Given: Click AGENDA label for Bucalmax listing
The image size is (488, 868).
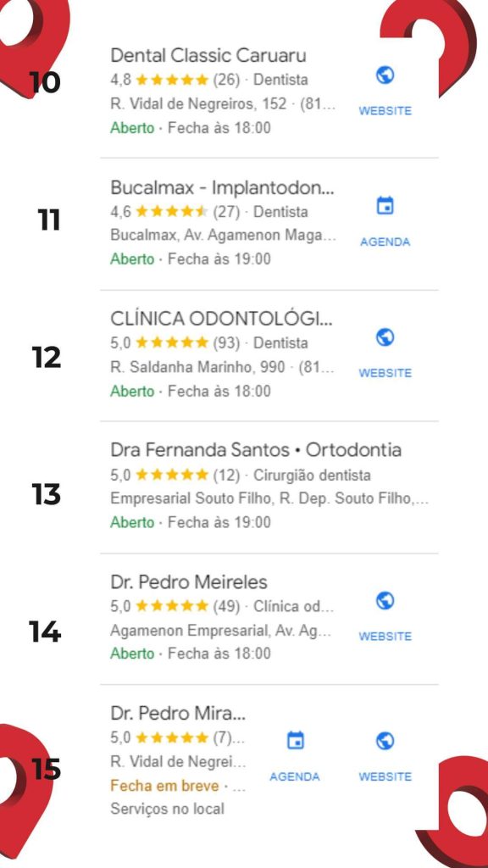Looking at the screenshot, I should pyautogui.click(x=385, y=242).
